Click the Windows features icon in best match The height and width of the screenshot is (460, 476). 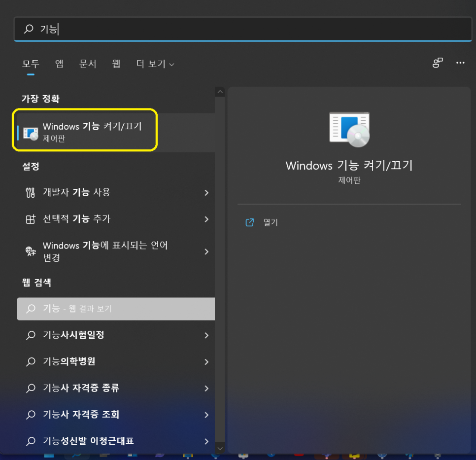point(31,133)
